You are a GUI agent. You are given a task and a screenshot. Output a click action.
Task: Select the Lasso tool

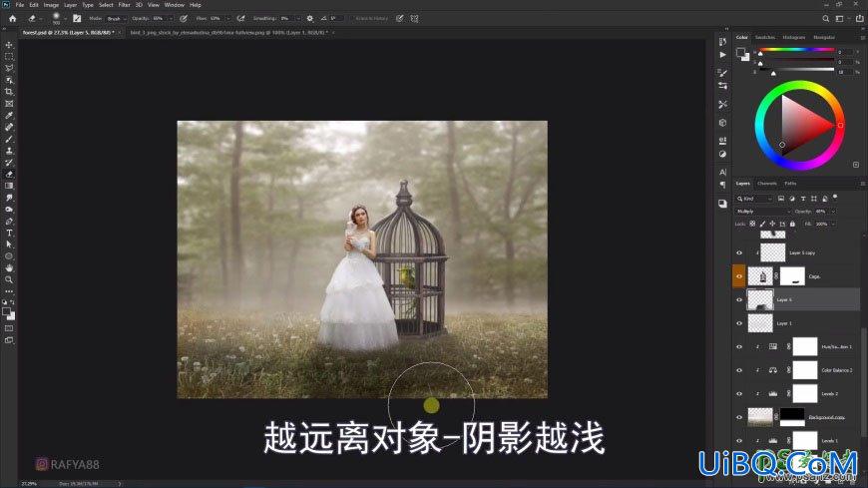(x=9, y=68)
